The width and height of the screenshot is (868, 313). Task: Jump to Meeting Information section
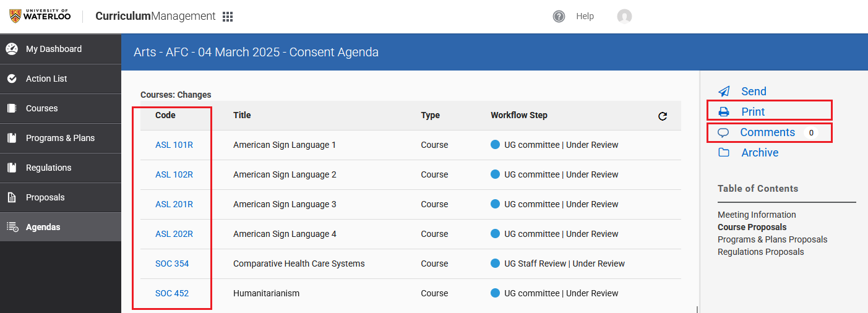pos(757,215)
